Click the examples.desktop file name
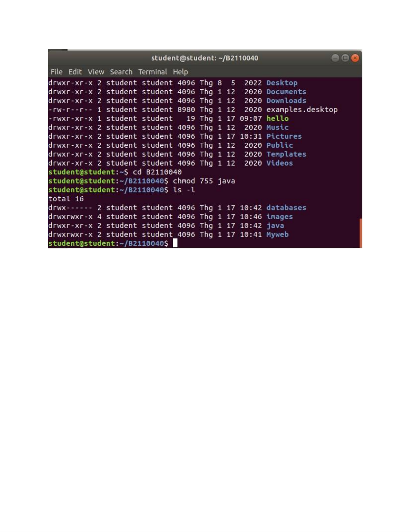 point(302,110)
